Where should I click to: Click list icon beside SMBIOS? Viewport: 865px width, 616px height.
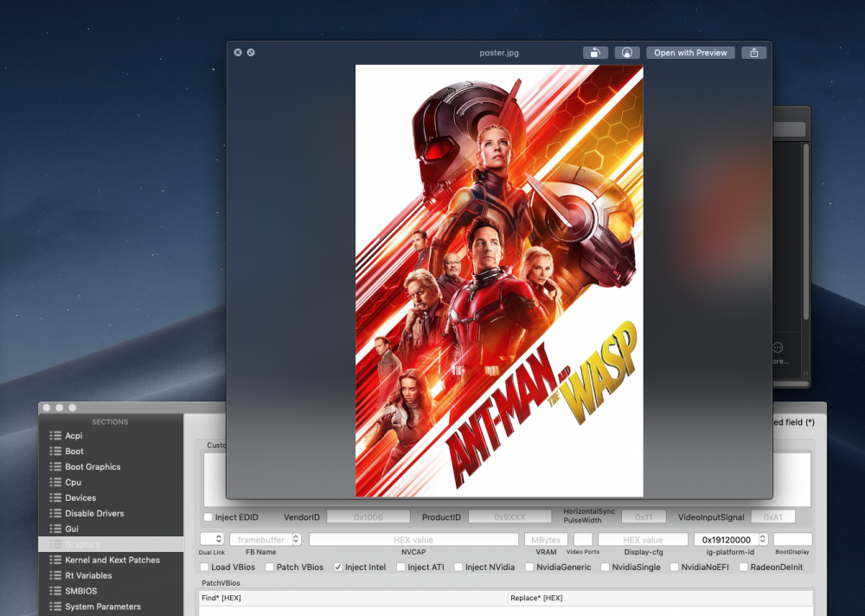pyautogui.click(x=55, y=591)
